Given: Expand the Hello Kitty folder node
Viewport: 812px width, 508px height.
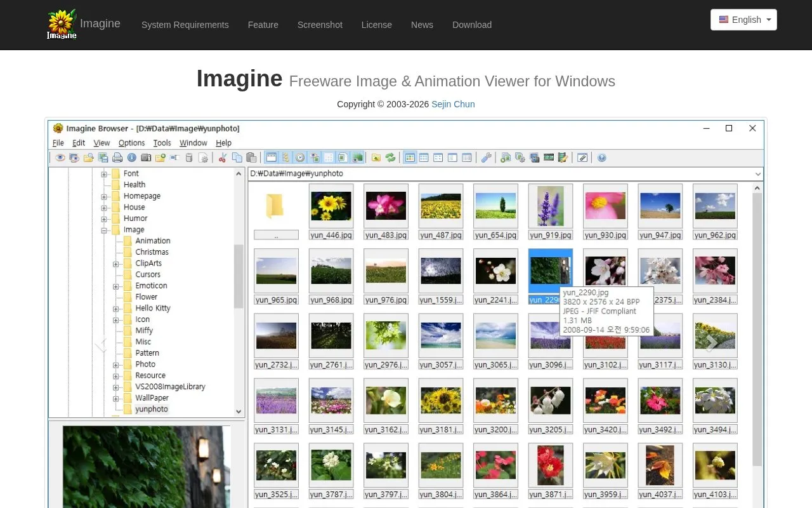Looking at the screenshot, I should [116, 309].
